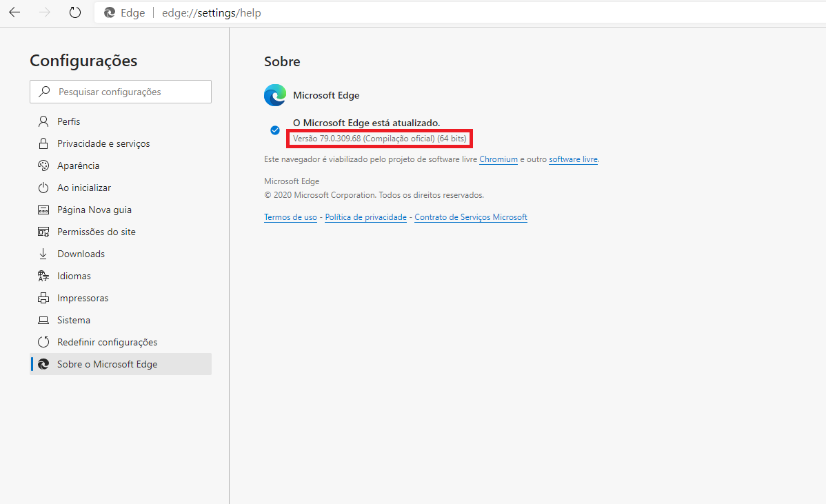Screen dimensions: 826x504
Task: Open Contrato de Serviços Microsoft link
Action: (x=471, y=217)
